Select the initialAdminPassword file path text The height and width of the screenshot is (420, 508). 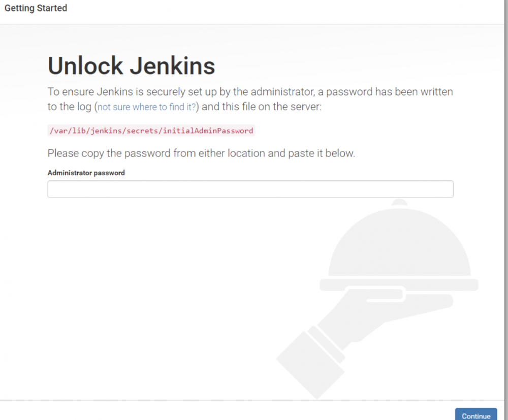click(151, 131)
